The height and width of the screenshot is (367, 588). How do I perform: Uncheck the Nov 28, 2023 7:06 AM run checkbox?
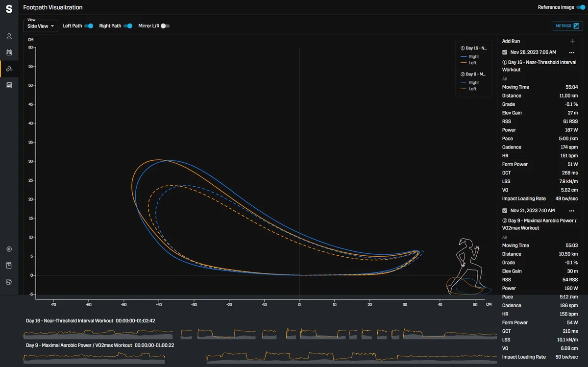click(x=505, y=52)
